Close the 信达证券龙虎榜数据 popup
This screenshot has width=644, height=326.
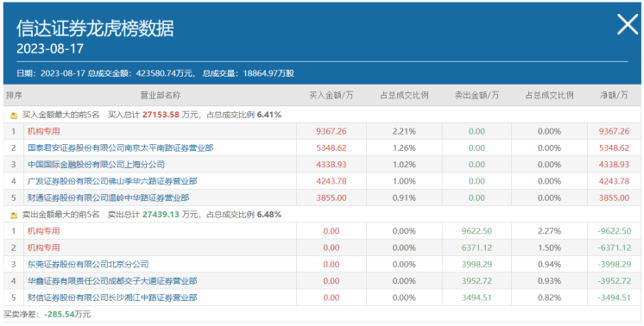628,24
